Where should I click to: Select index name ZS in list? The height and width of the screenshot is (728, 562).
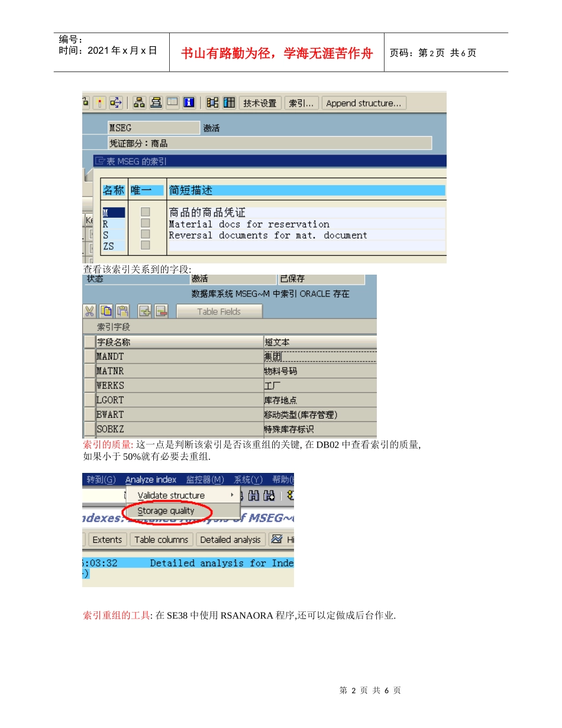113,246
